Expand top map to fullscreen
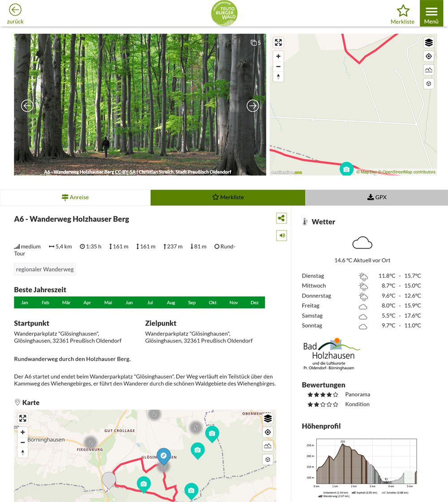Viewport: 448px width, 502px height. pos(278,43)
